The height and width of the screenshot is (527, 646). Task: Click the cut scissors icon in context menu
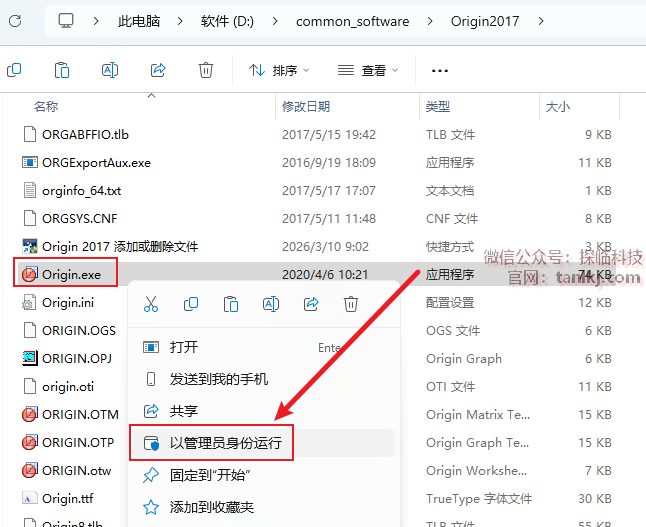click(x=151, y=304)
